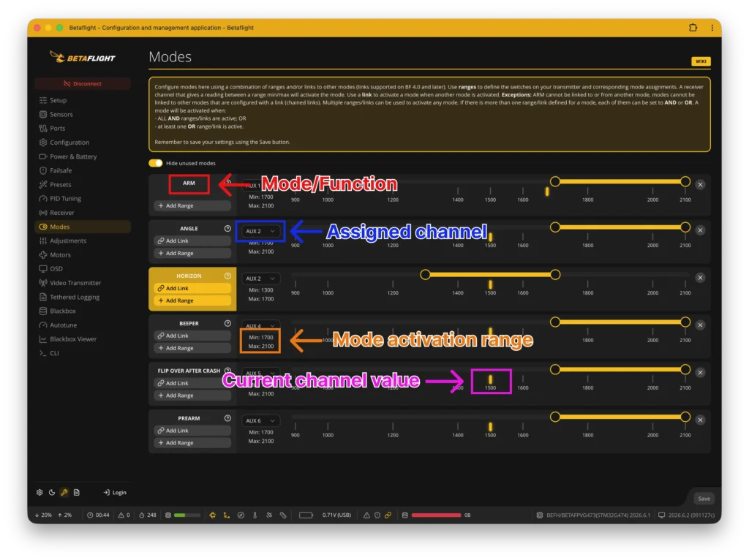This screenshot has width=749, height=560.
Task: Click the document icon beside Login
Action: point(76,492)
